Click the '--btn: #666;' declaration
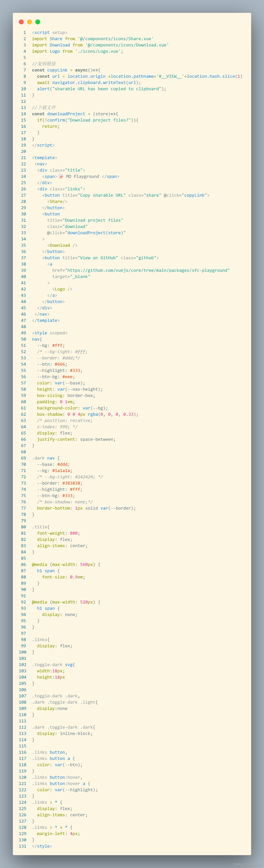 click(x=52, y=364)
